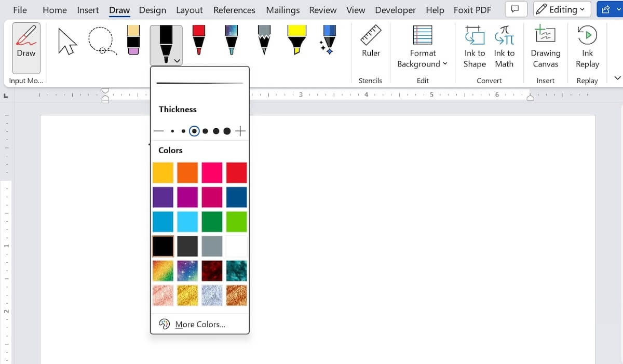Open the Help tab
Viewport: 623px width, 364px height.
[x=435, y=10]
